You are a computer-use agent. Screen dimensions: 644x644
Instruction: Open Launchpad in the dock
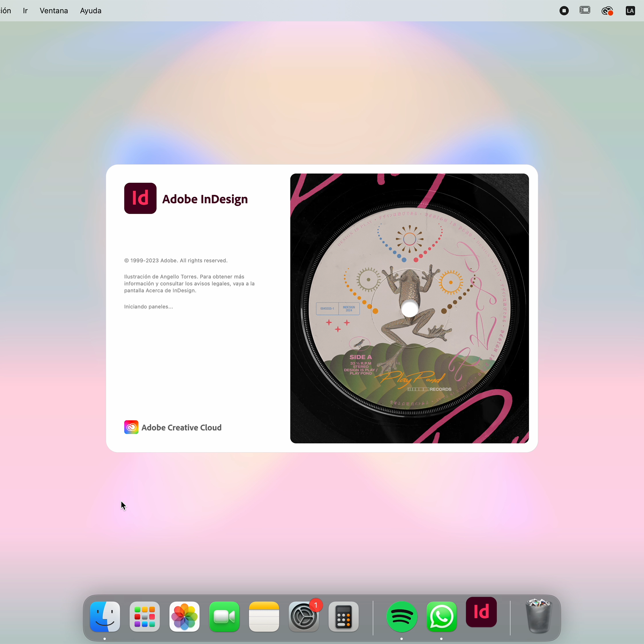[144, 617]
